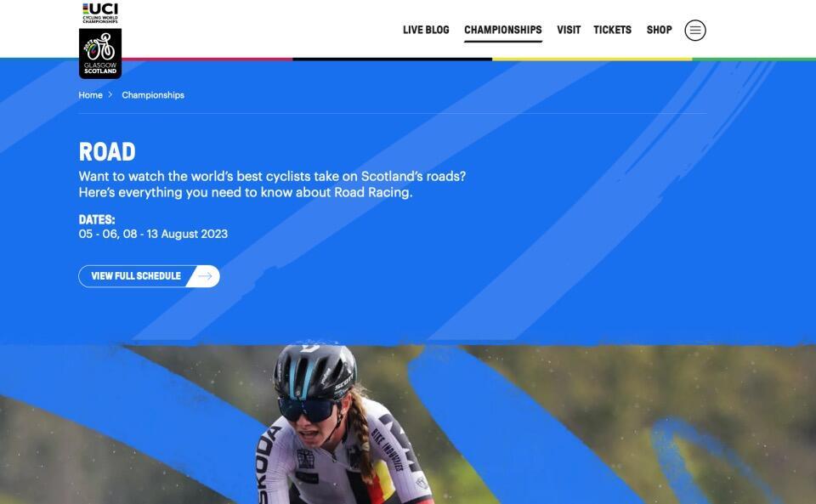Click the breadcrumb chevron after Home
The height and width of the screenshot is (504, 816).
point(110,94)
